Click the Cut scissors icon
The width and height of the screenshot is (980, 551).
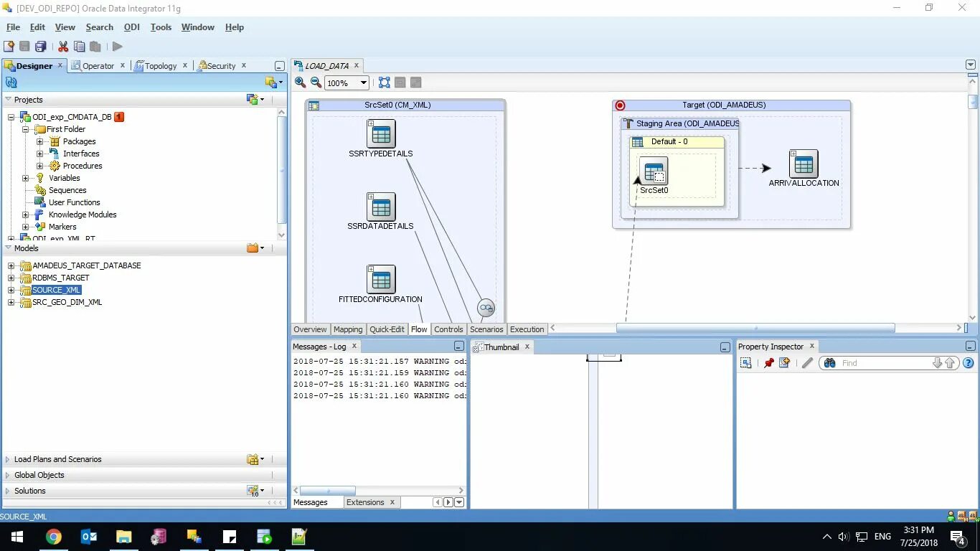(63, 47)
